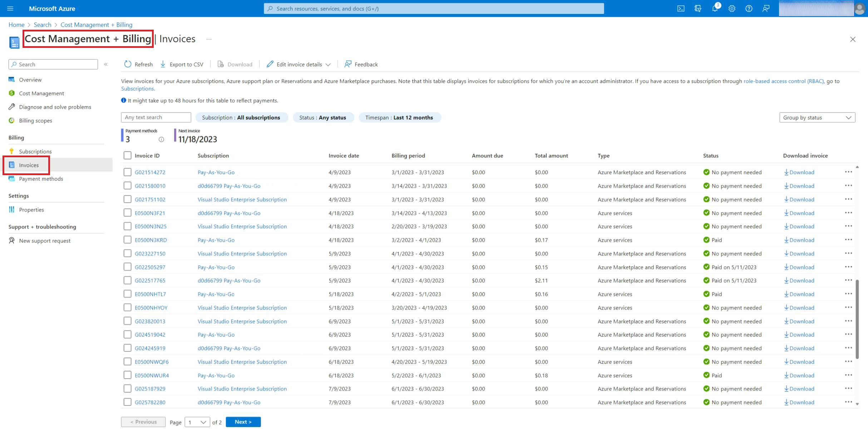Click the Refresh toolbar button

click(138, 64)
